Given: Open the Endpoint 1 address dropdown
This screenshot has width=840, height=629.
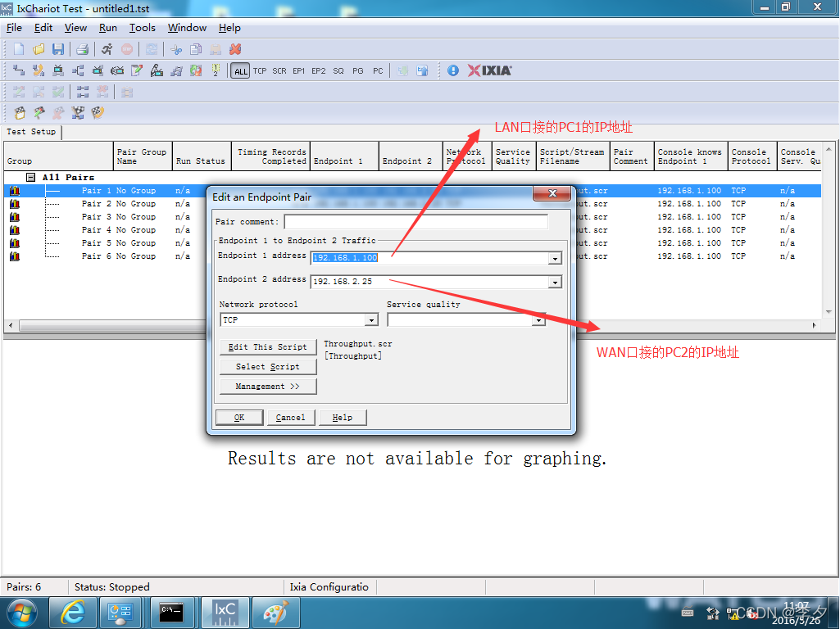Looking at the screenshot, I should point(555,259).
